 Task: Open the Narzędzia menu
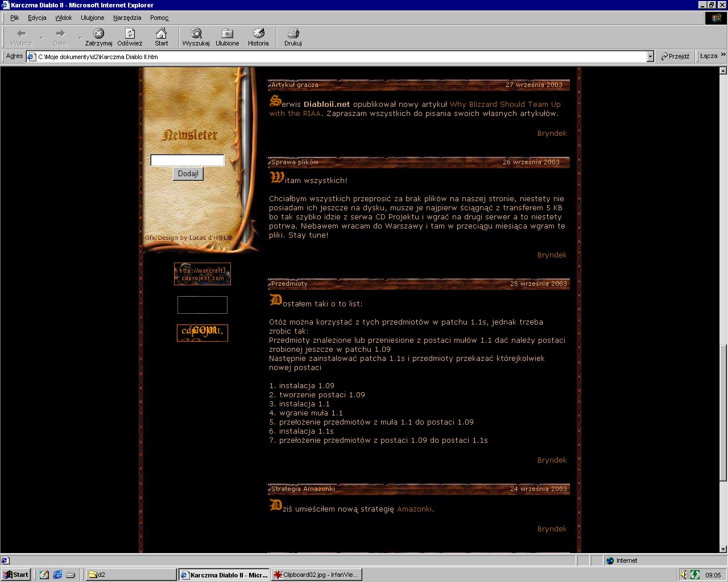(127, 18)
